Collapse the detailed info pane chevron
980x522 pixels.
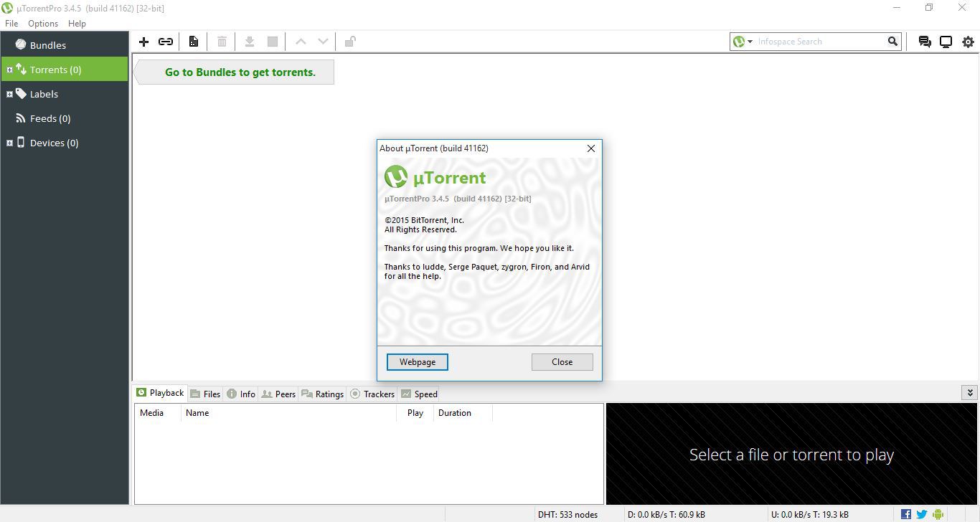970,393
